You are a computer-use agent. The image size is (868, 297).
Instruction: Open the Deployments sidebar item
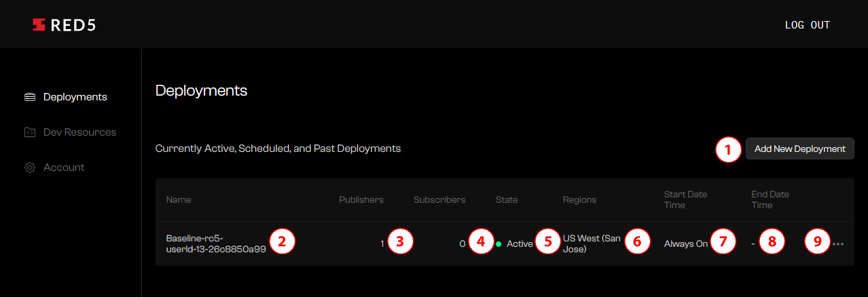point(65,97)
